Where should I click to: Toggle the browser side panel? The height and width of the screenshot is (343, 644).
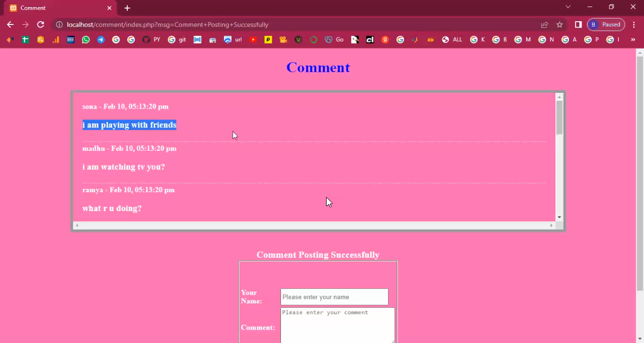578,24
